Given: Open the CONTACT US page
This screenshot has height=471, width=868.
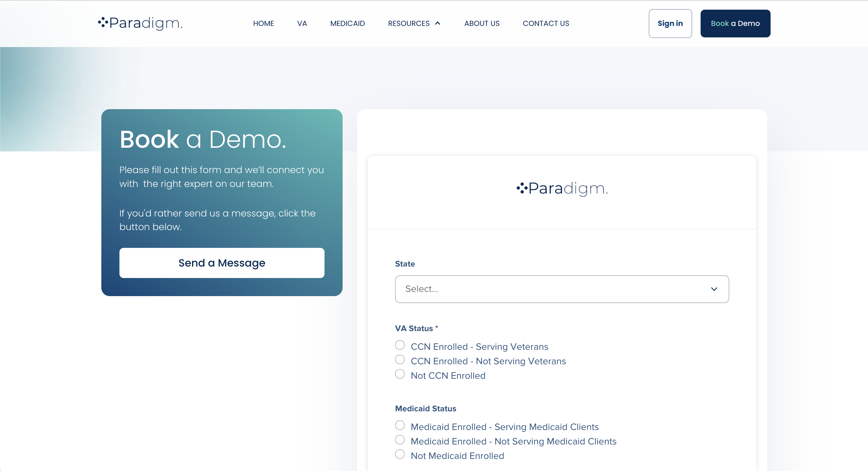Looking at the screenshot, I should (x=546, y=23).
